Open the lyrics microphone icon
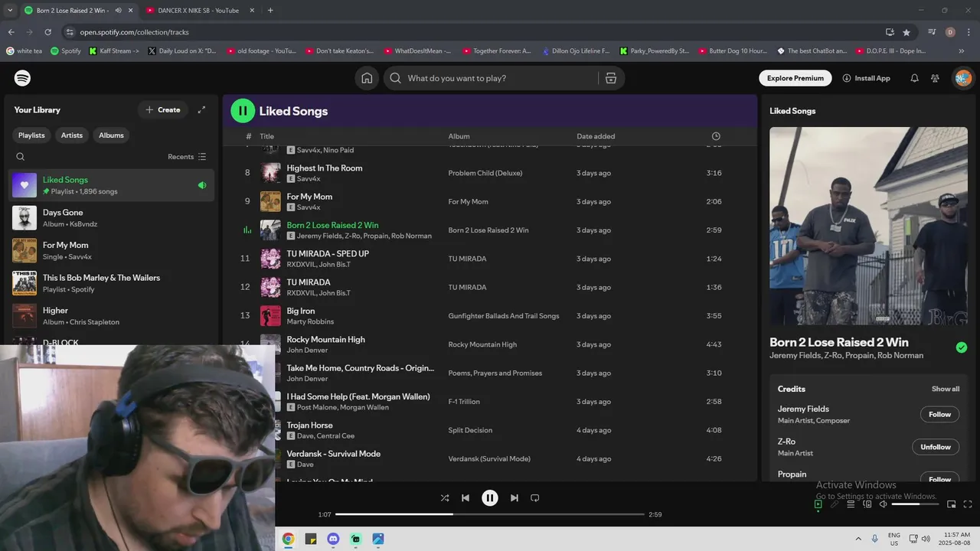 [835, 504]
